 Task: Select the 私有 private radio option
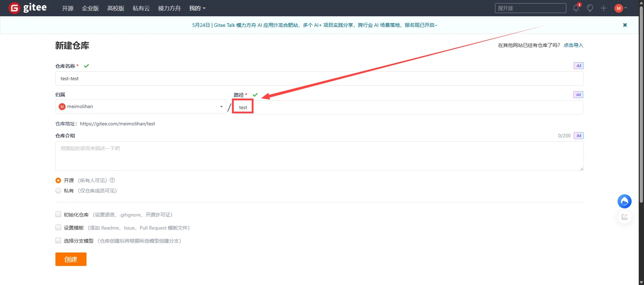(x=58, y=191)
